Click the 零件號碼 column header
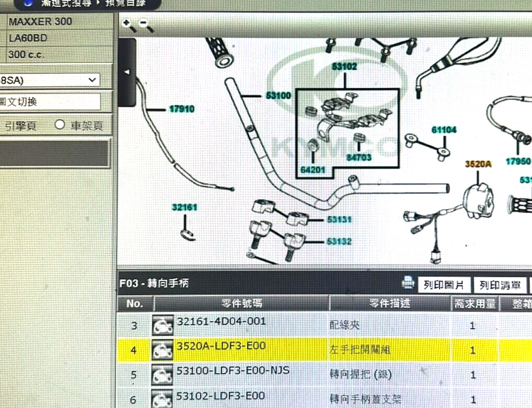The height and width of the screenshot is (408, 532). (x=242, y=303)
